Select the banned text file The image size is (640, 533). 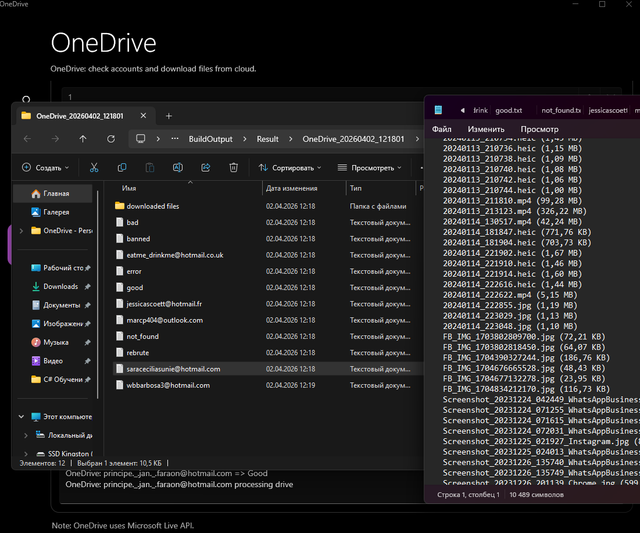(267, 239)
